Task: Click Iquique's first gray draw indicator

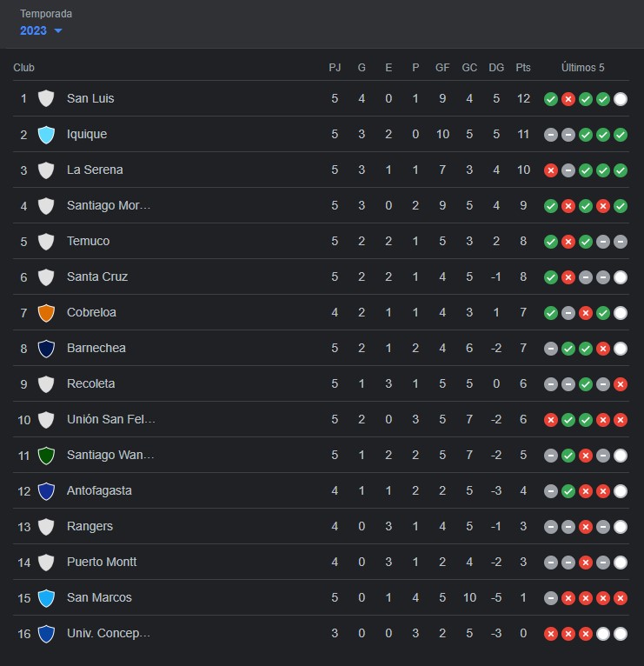Action: click(551, 135)
